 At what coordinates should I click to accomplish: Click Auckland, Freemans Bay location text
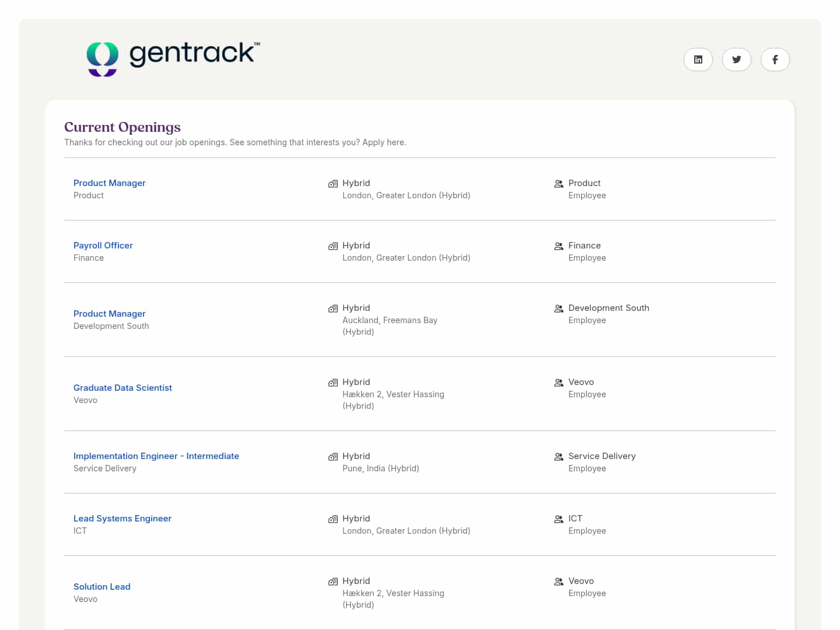coord(389,320)
